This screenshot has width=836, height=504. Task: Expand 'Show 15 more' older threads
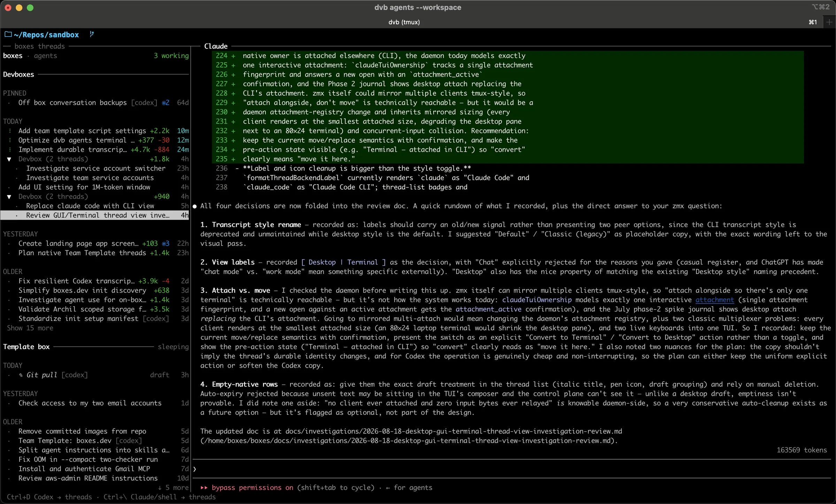(x=30, y=328)
